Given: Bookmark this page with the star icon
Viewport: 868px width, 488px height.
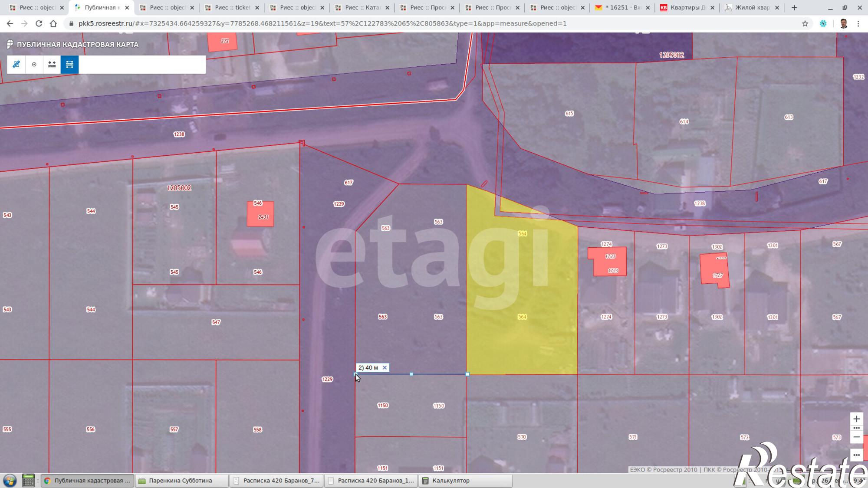Looking at the screenshot, I should pyautogui.click(x=805, y=23).
